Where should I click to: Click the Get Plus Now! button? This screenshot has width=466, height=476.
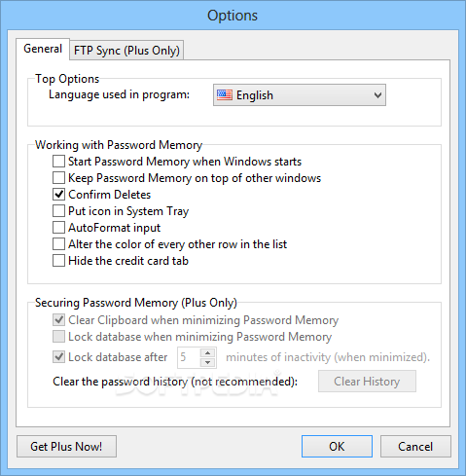pyautogui.click(x=66, y=447)
